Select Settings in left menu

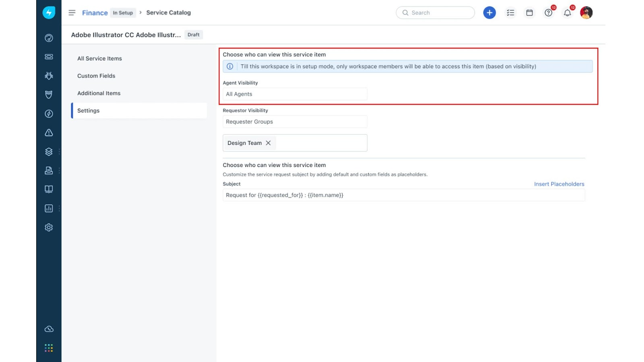[x=139, y=111]
